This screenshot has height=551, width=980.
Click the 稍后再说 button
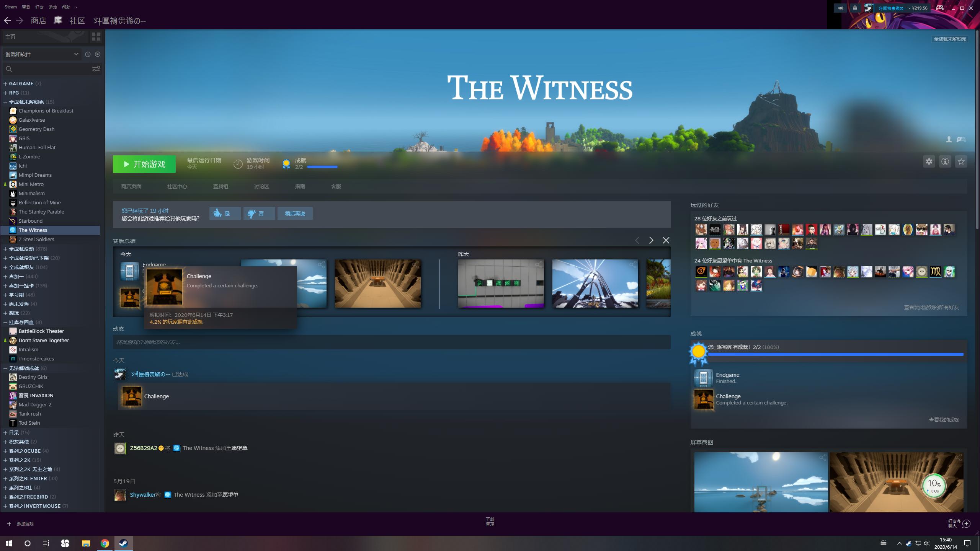point(295,214)
